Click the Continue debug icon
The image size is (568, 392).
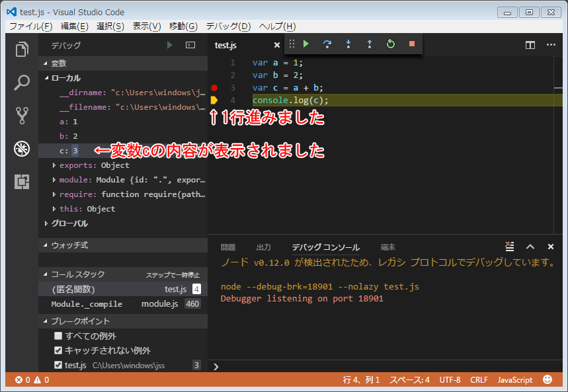[305, 44]
